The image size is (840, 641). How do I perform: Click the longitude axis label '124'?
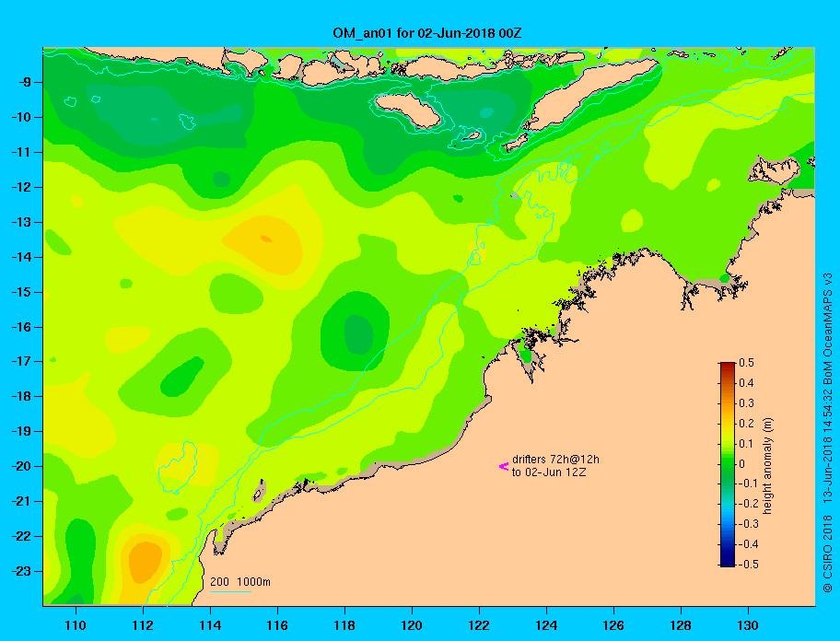546,625
